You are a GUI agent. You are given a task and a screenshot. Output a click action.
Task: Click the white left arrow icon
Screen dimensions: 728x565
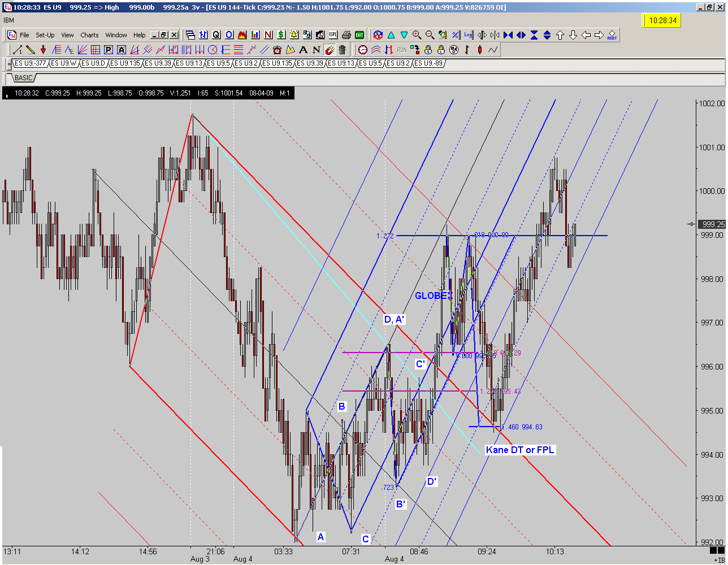(586, 35)
